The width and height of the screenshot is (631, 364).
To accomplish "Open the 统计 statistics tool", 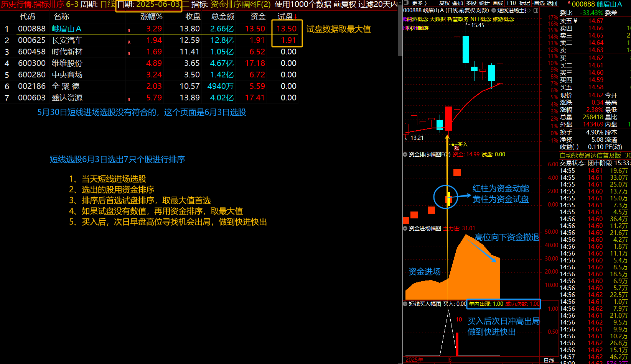I will (x=484, y=3).
